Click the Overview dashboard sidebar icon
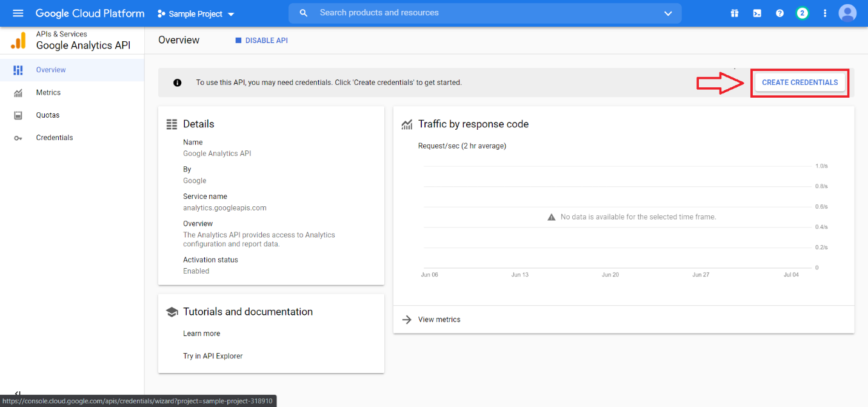 (x=18, y=70)
